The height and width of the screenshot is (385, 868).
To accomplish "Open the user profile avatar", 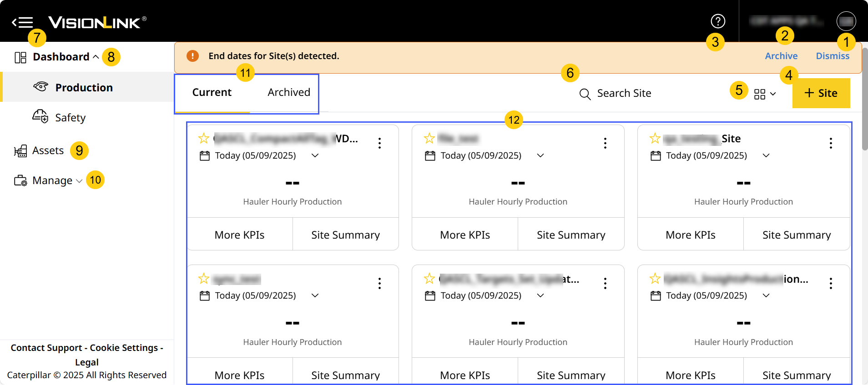I will point(846,21).
